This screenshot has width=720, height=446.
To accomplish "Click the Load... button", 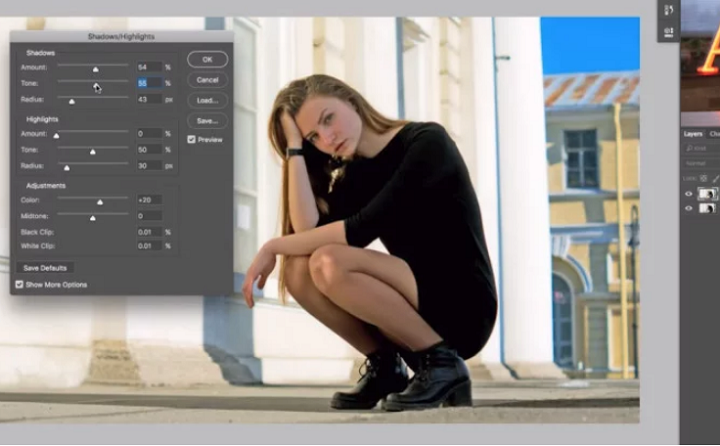I will click(207, 100).
